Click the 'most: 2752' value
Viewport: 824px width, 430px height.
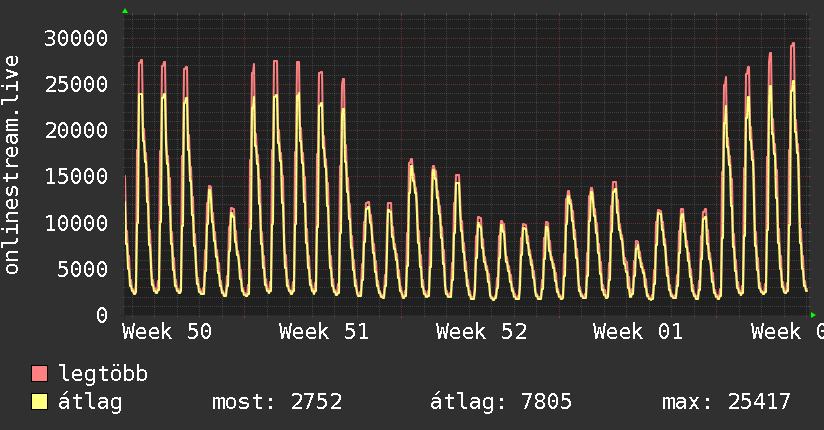tap(277, 402)
